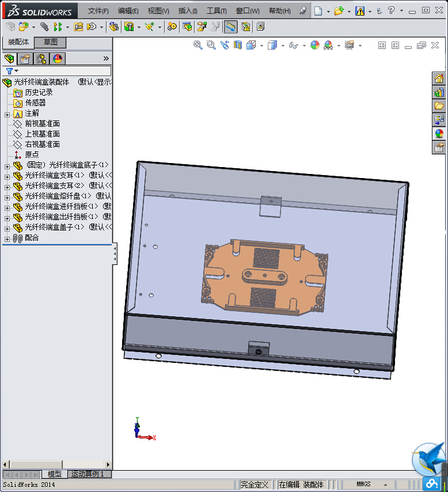
Task: Open the unit system arrow beside MMGS
Action: coord(386,485)
